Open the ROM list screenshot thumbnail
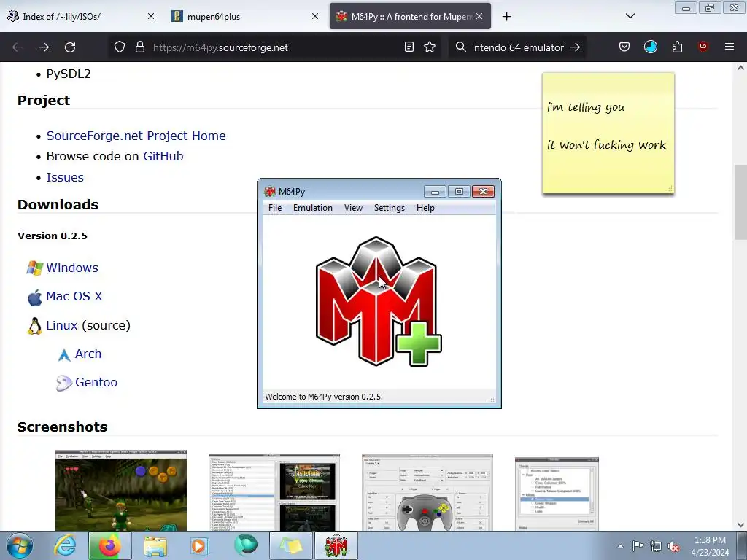Image resolution: width=747 pixels, height=560 pixels. 274,492
